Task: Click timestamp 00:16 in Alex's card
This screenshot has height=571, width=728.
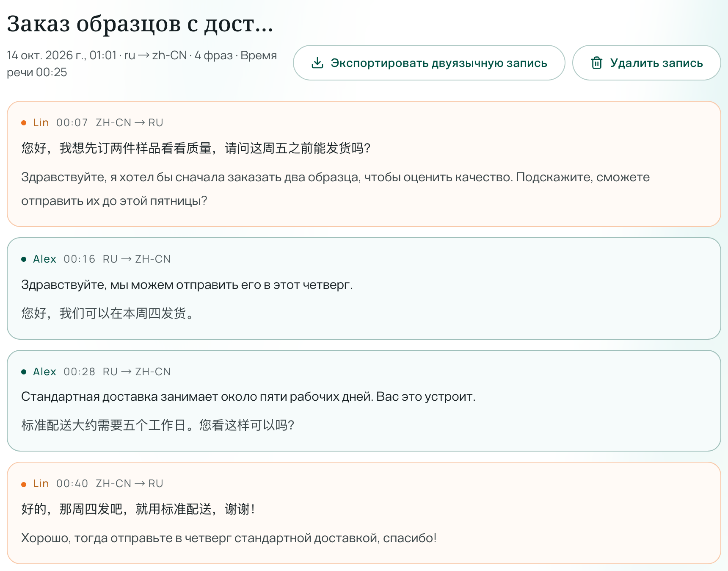Action: (x=79, y=259)
